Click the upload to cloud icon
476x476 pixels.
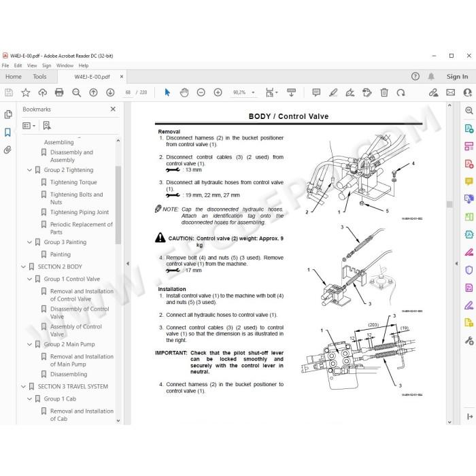tap(42, 92)
